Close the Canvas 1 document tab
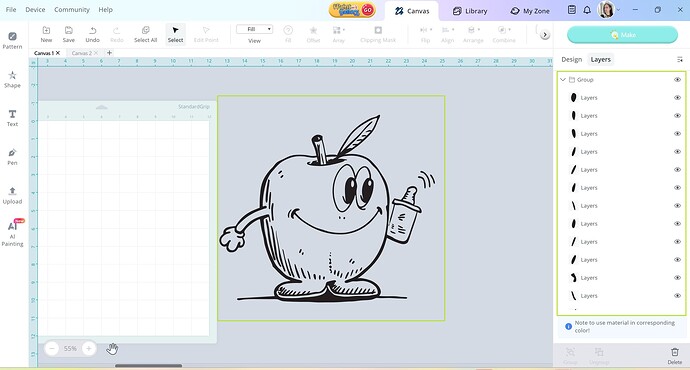 click(58, 53)
